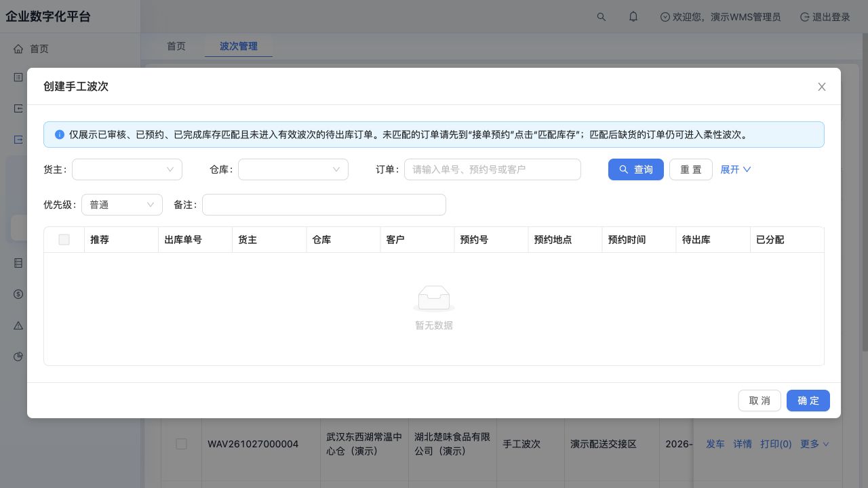Click the header search magnifier icon
868x488 pixels.
tap(601, 17)
